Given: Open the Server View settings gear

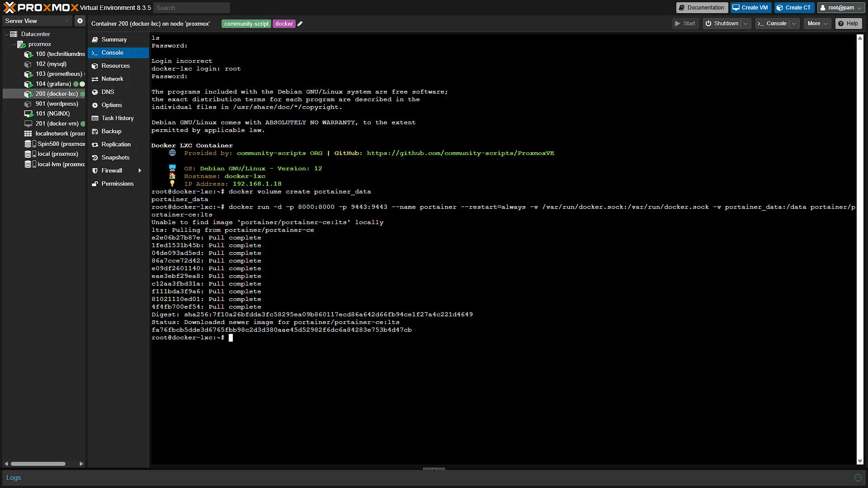Looking at the screenshot, I should [80, 21].
